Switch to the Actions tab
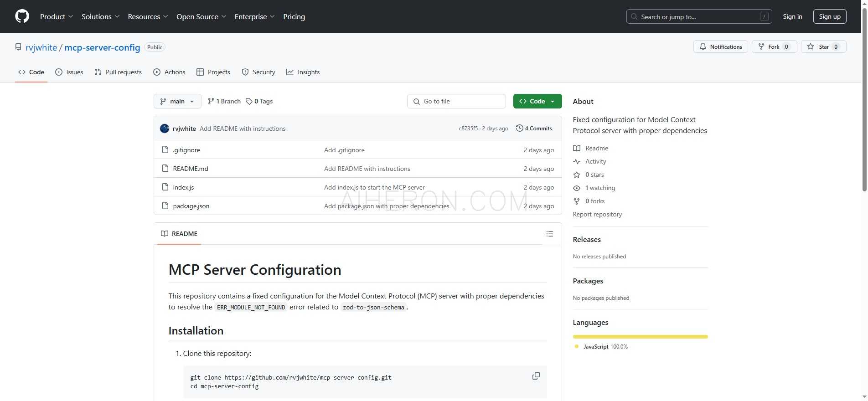868x401 pixels. [x=169, y=72]
